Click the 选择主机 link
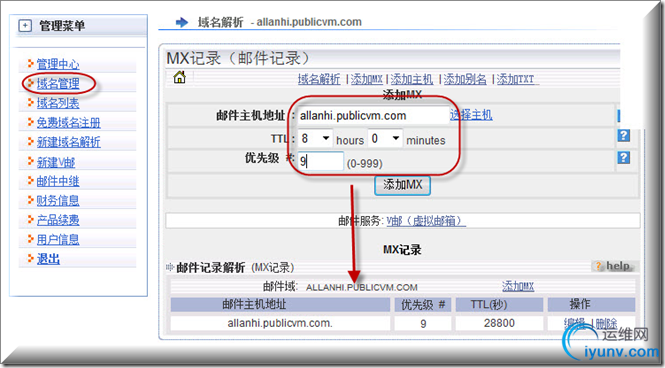Screen dimensions: 665x368 [x=471, y=115]
